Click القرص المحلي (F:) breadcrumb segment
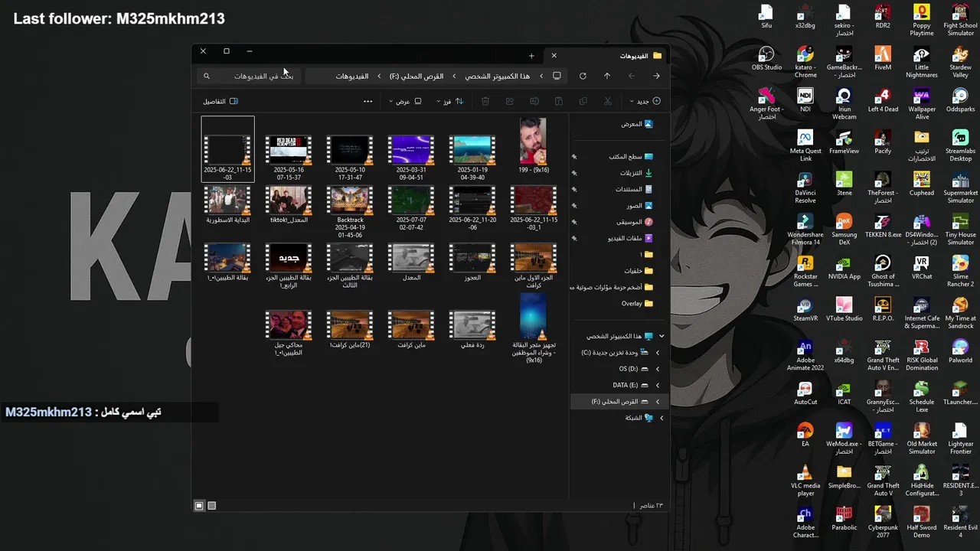 416,77
